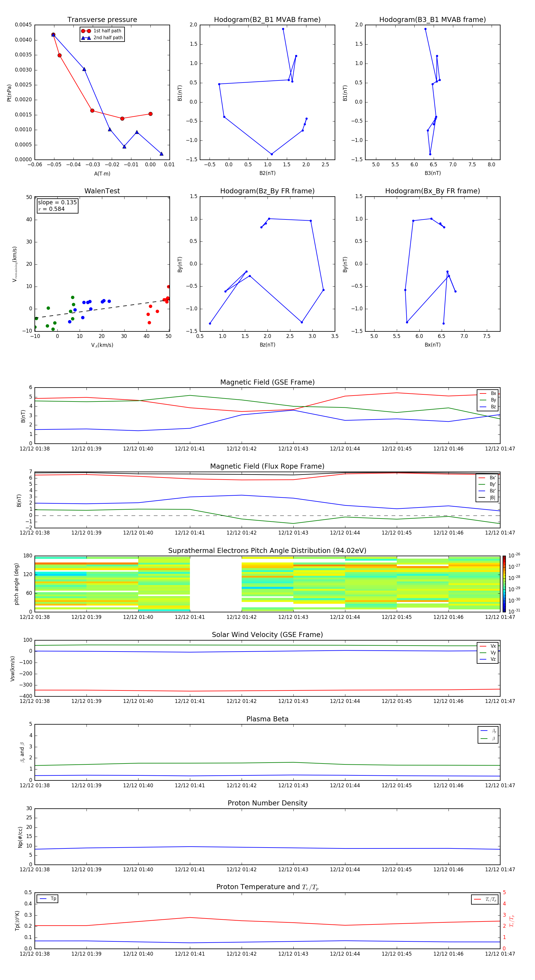The image size is (535, 980).
Task: Click the top-left peak point in Transverse pressure
Action: coord(53,35)
